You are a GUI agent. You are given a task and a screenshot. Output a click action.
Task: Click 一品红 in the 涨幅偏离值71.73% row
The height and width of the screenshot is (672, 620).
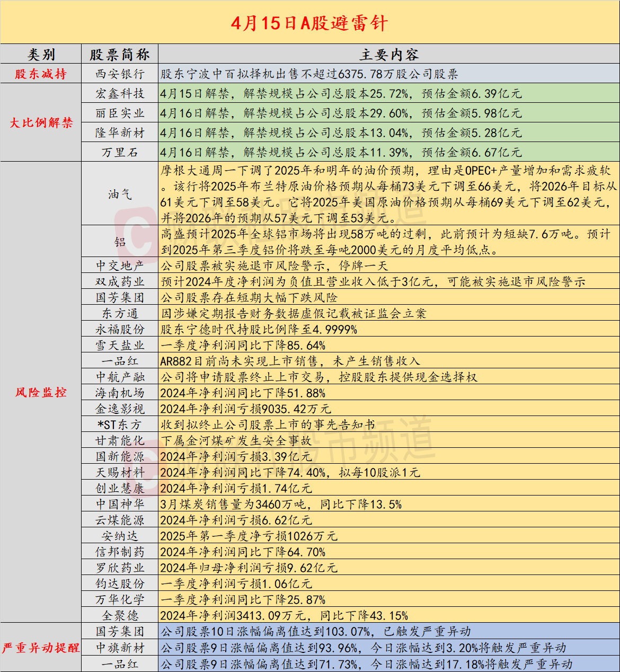(x=120, y=664)
